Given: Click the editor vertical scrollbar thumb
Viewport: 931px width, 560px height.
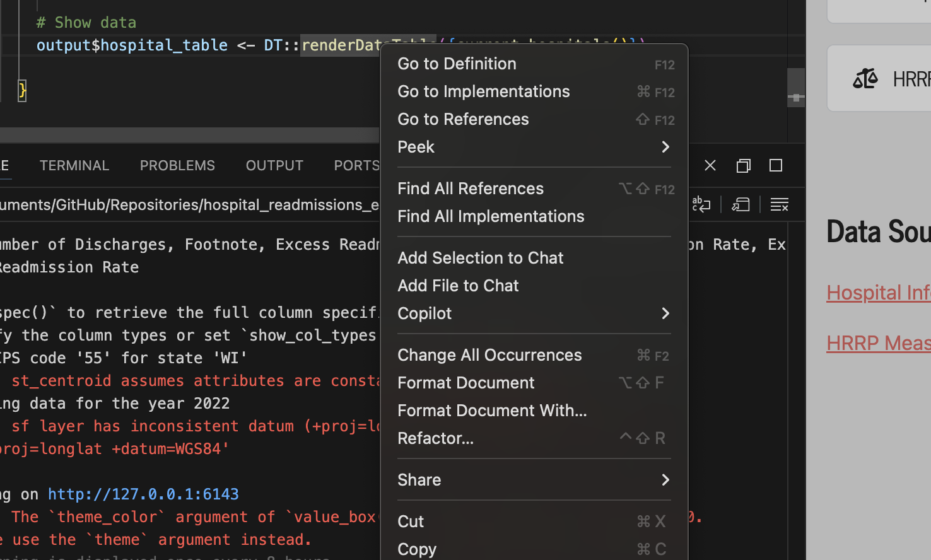Looking at the screenshot, I should pyautogui.click(x=795, y=86).
